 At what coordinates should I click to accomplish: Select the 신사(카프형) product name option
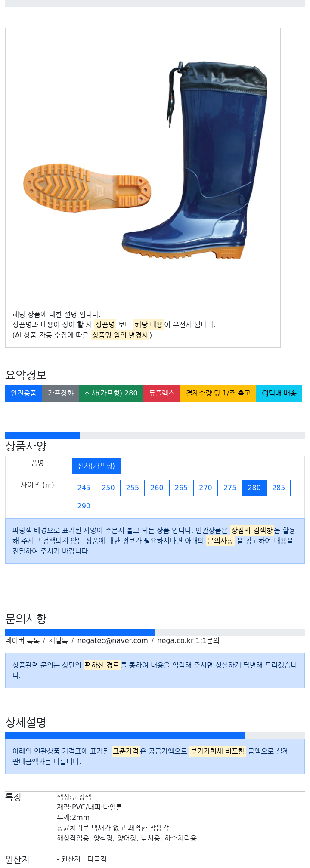click(x=96, y=466)
